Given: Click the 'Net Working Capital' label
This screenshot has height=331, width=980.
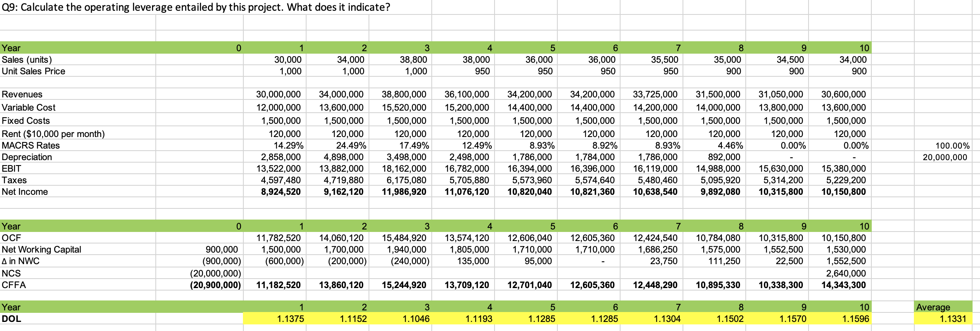Looking at the screenshot, I should click(41, 249).
